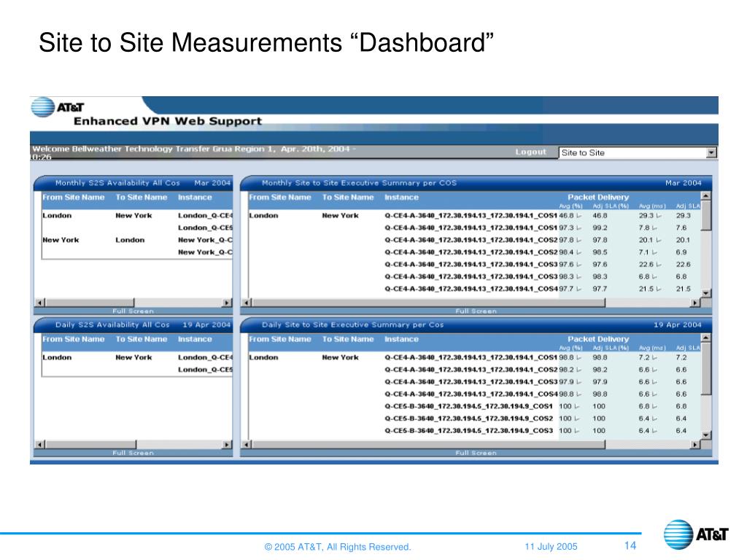Open trend icon beside 100 in the daily CE5-B COS1 row
This screenshot has height=560, width=747.
pyautogui.click(x=577, y=407)
